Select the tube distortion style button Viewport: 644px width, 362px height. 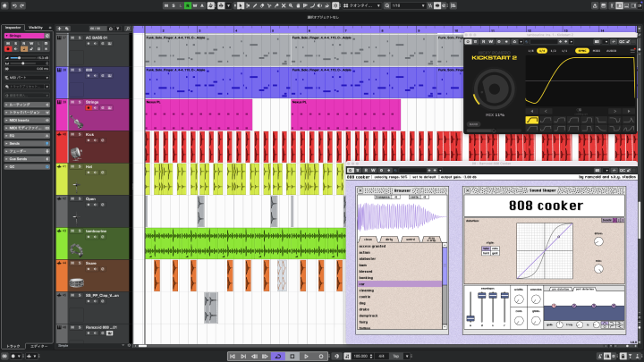tap(486, 248)
